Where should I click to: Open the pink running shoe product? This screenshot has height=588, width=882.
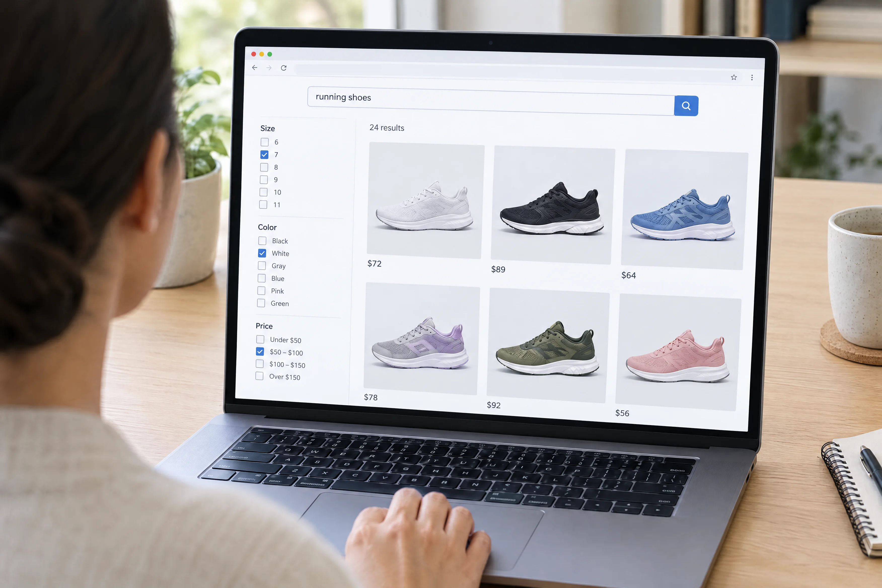[x=678, y=352]
